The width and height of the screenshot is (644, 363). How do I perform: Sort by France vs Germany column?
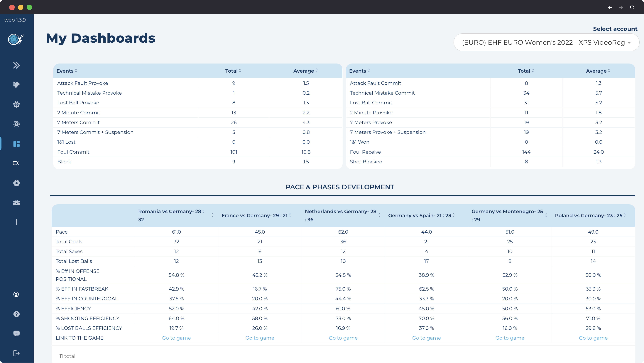(x=290, y=215)
